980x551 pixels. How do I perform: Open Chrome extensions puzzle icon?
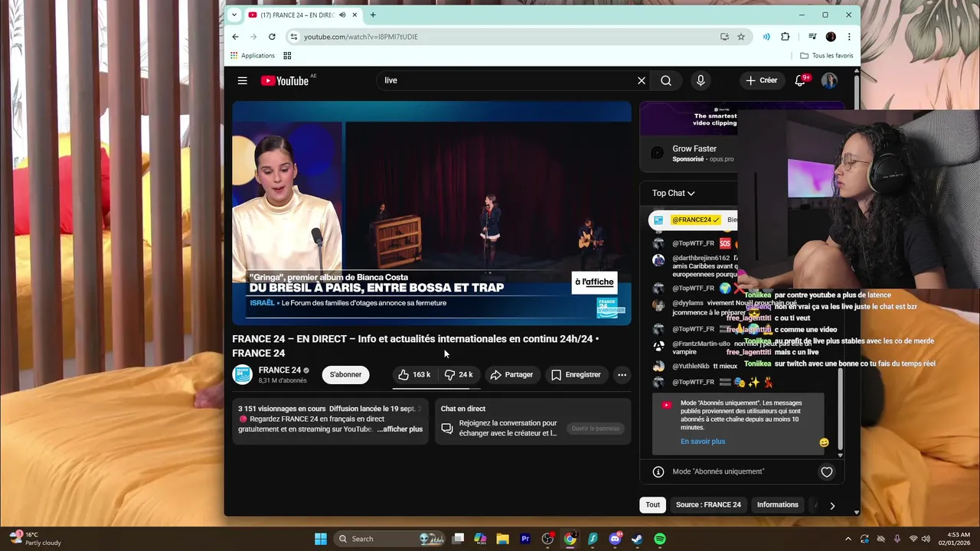click(785, 37)
